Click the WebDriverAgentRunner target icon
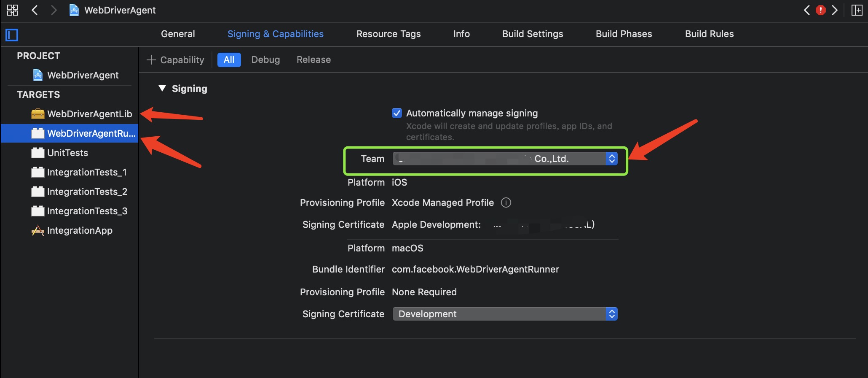This screenshot has width=868, height=378. (38, 133)
